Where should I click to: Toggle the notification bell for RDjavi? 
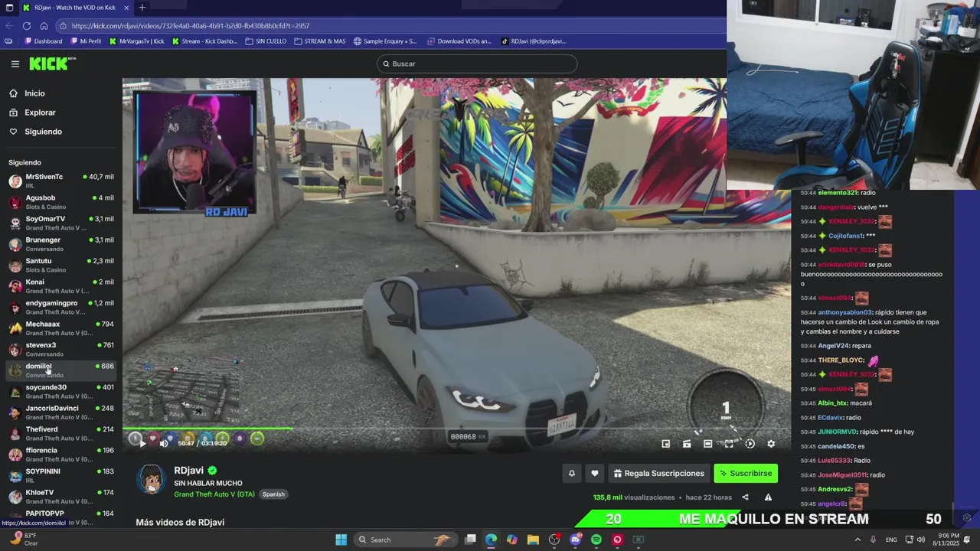pyautogui.click(x=571, y=474)
